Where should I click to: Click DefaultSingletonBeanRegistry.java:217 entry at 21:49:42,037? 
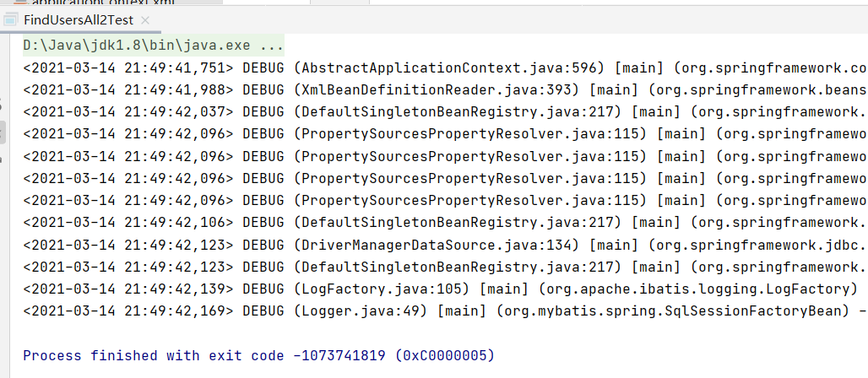444,112
